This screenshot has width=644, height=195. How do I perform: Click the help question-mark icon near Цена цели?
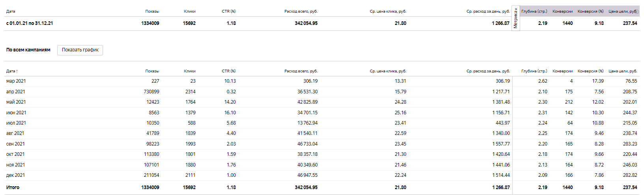click(x=636, y=11)
